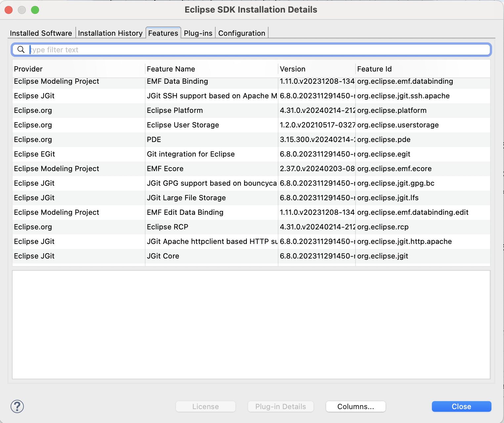The width and height of the screenshot is (504, 423).
Task: Select the PDE feature row
Action: (251, 140)
